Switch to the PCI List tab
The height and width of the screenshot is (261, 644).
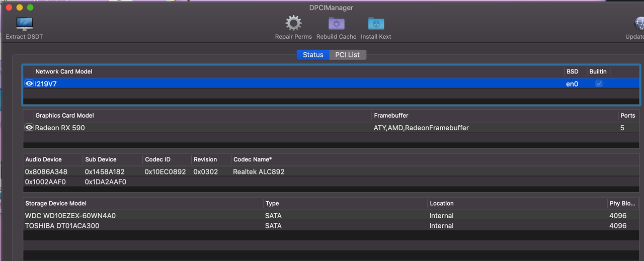348,55
